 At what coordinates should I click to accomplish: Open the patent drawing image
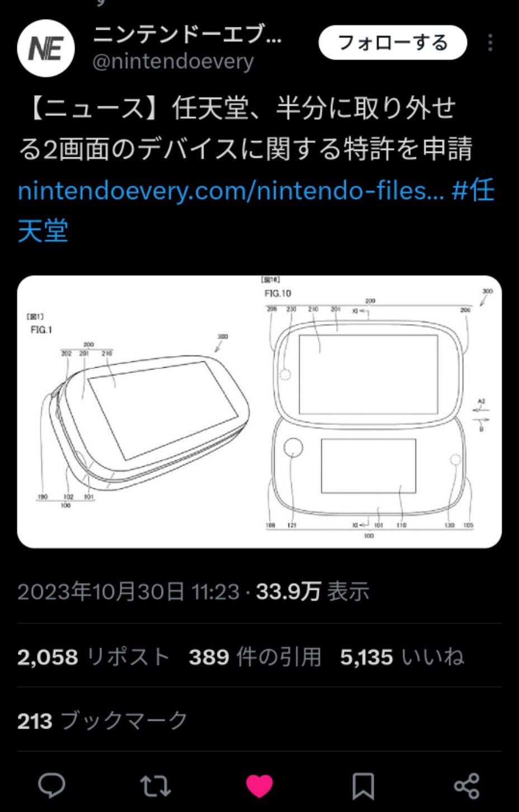pos(259,411)
